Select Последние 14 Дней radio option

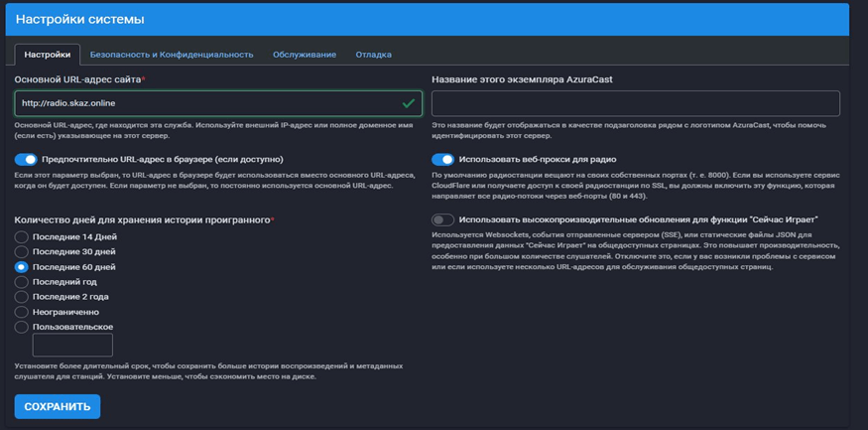[x=22, y=237]
